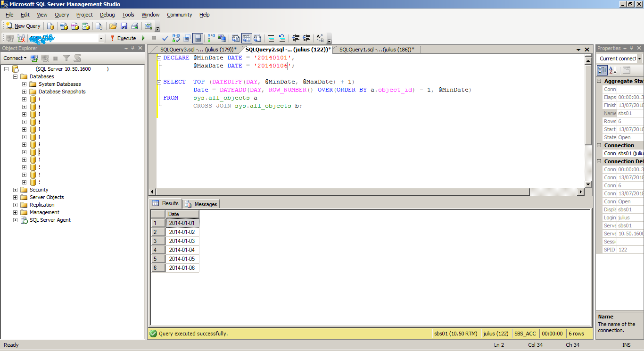This screenshot has height=351, width=644.
Task: Toggle results to grid output
Action: click(247, 38)
